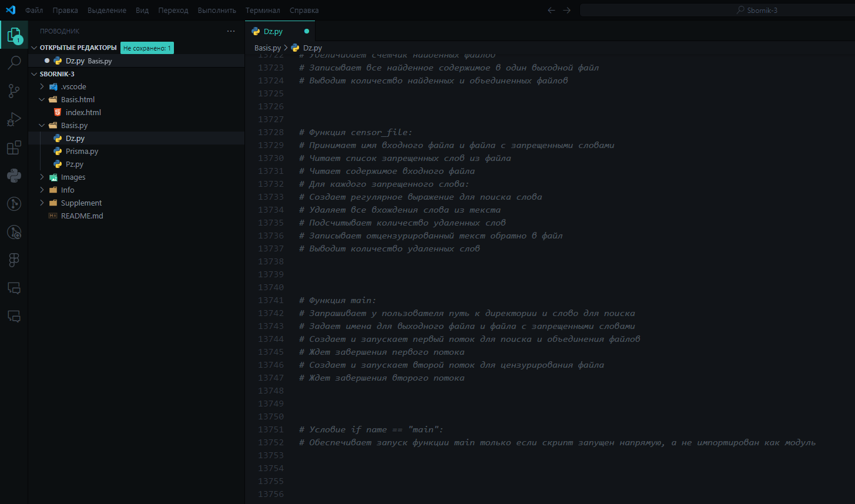Collapse the Basis.html folder

(78, 99)
